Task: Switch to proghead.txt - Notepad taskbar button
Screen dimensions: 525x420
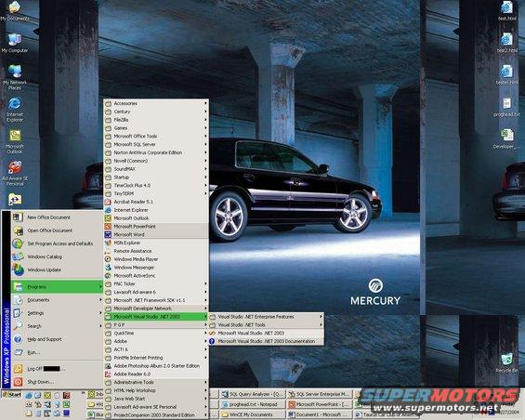Action: pos(253,404)
